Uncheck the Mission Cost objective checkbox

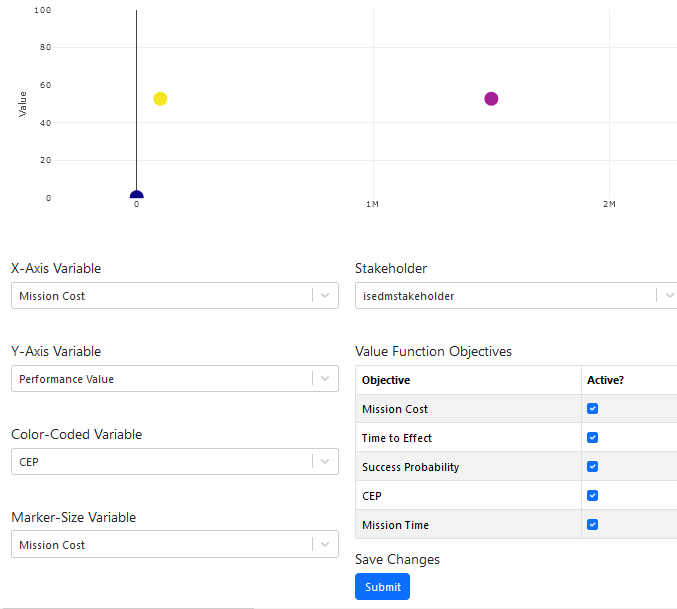click(x=592, y=409)
